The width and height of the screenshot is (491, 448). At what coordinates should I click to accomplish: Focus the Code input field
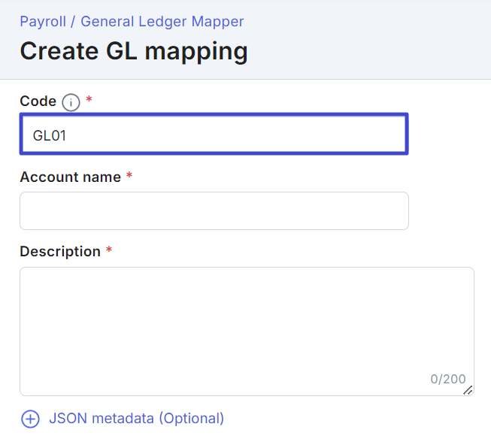click(214, 135)
